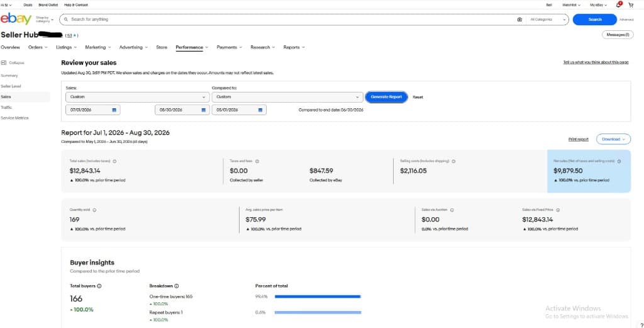
Task: Select Service Metrics in the sidebar
Action: click(x=15, y=118)
